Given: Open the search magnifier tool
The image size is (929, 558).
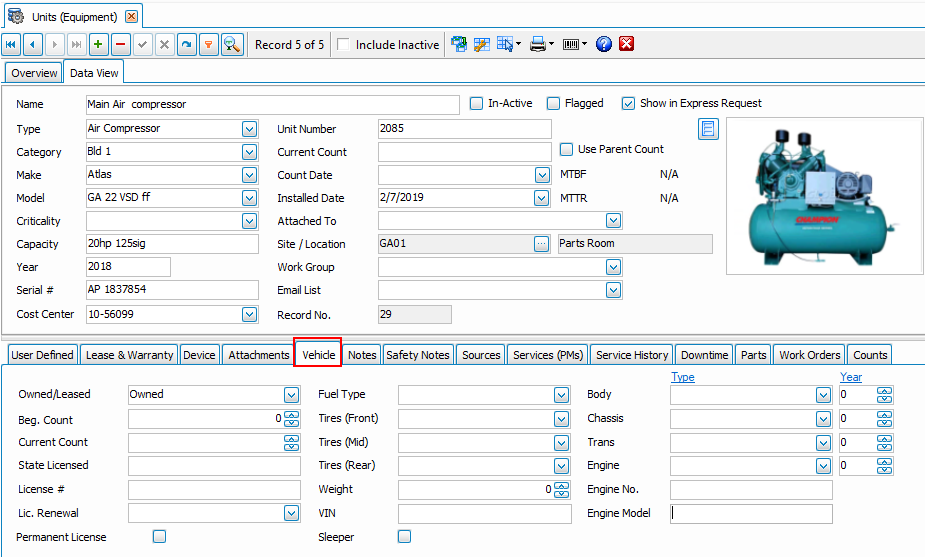Looking at the screenshot, I should pos(232,44).
